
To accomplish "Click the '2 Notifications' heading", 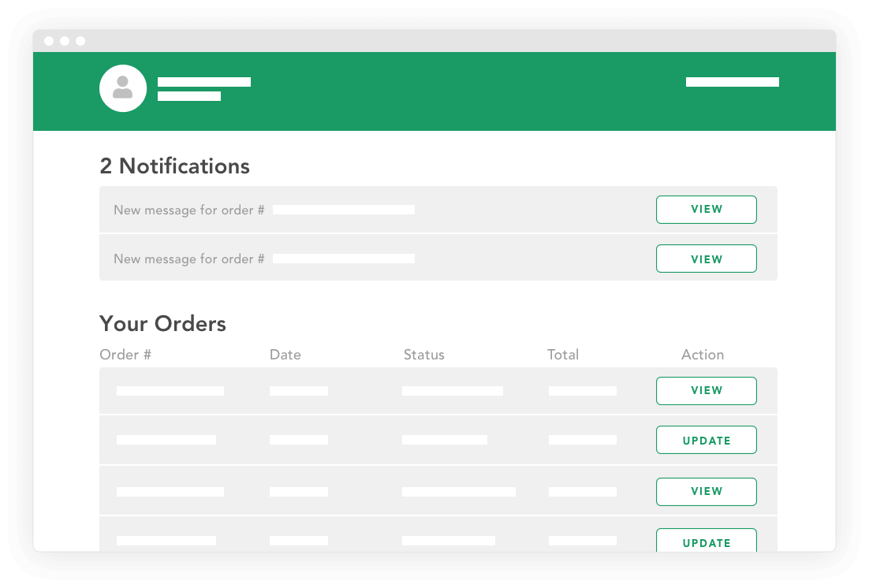I will click(x=174, y=166).
